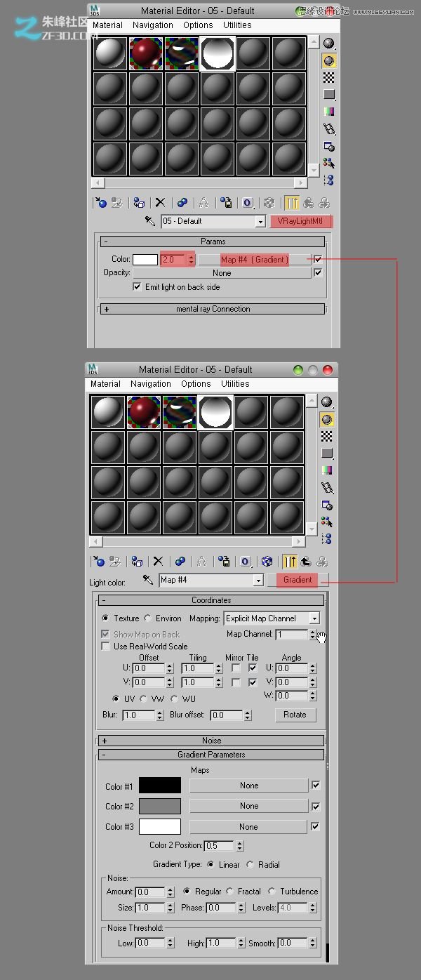
Task: Toggle Emit light on back side checkbox
Action: pos(137,287)
